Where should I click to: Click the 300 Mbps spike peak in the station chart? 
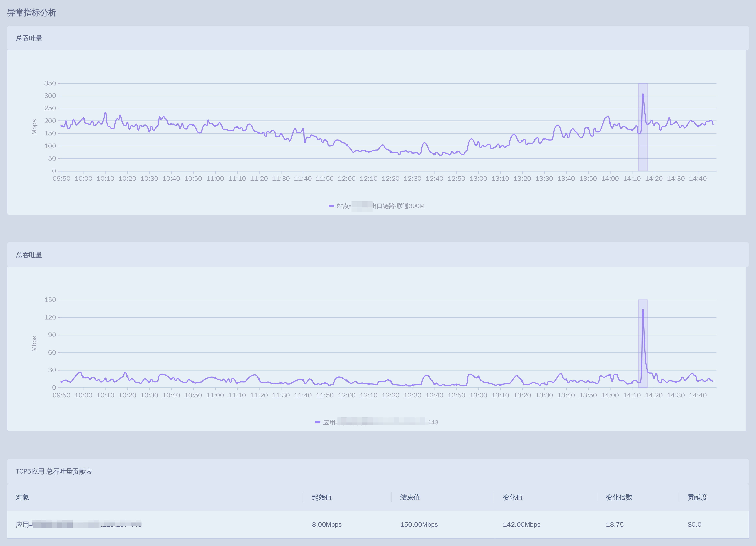643,95
